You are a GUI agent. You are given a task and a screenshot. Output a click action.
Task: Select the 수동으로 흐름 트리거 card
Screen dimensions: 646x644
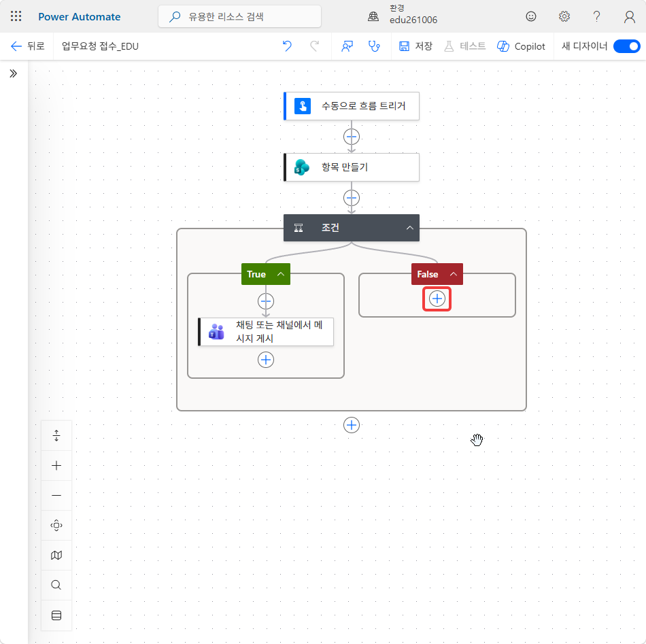(x=352, y=106)
